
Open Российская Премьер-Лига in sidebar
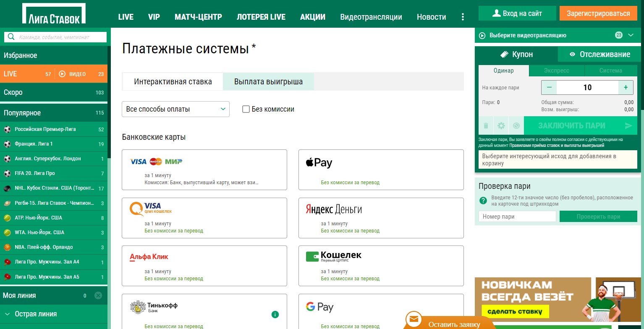pyautogui.click(x=54, y=129)
